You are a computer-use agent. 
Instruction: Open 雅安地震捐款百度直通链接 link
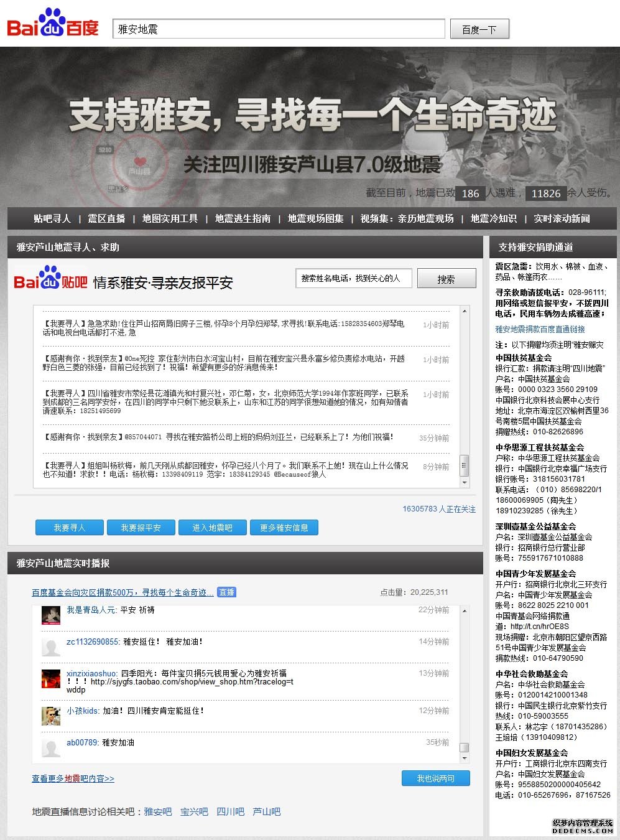click(x=540, y=329)
